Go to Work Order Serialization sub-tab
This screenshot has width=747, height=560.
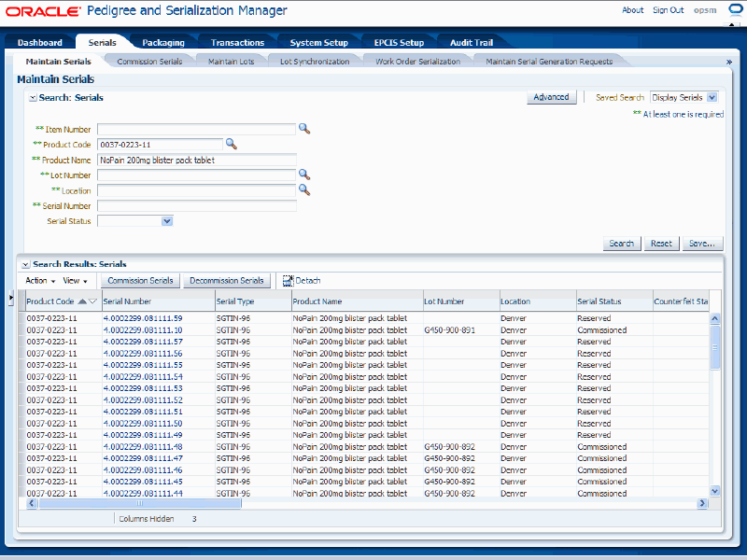coord(417,62)
